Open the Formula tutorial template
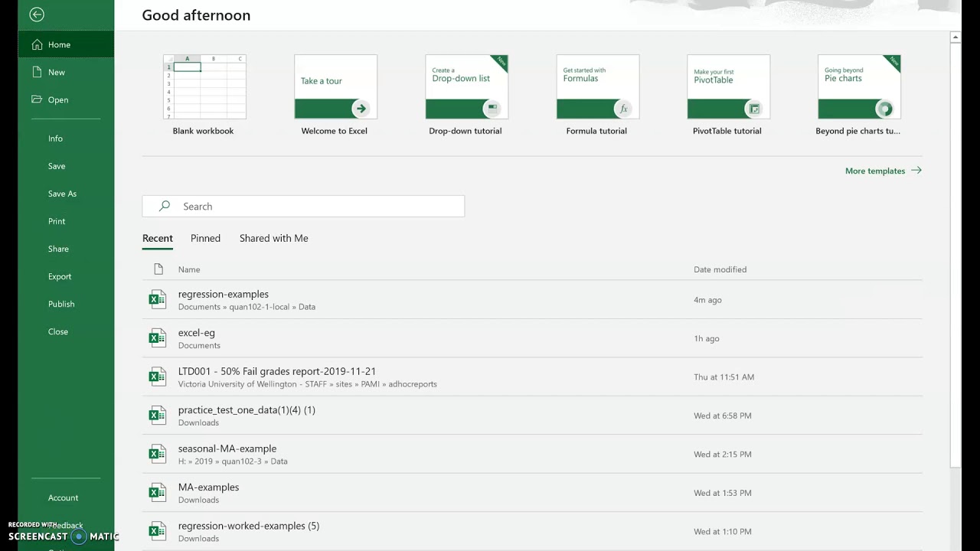 click(x=596, y=96)
